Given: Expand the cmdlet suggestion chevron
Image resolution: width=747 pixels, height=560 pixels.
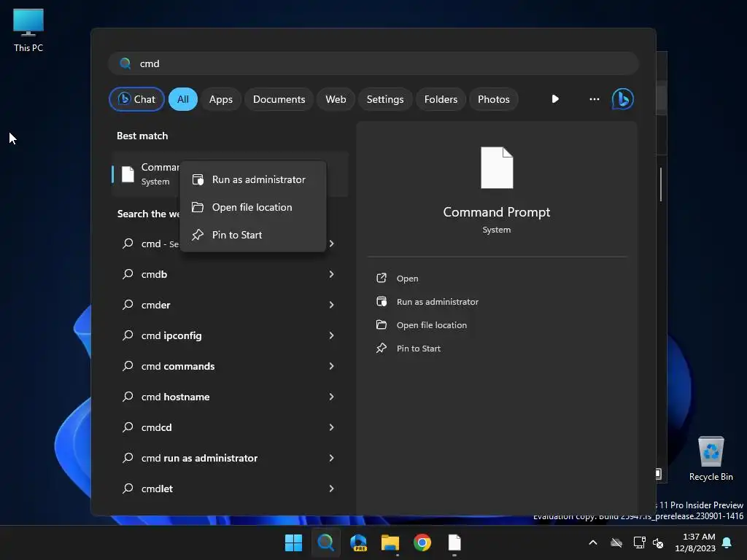Looking at the screenshot, I should (x=332, y=489).
